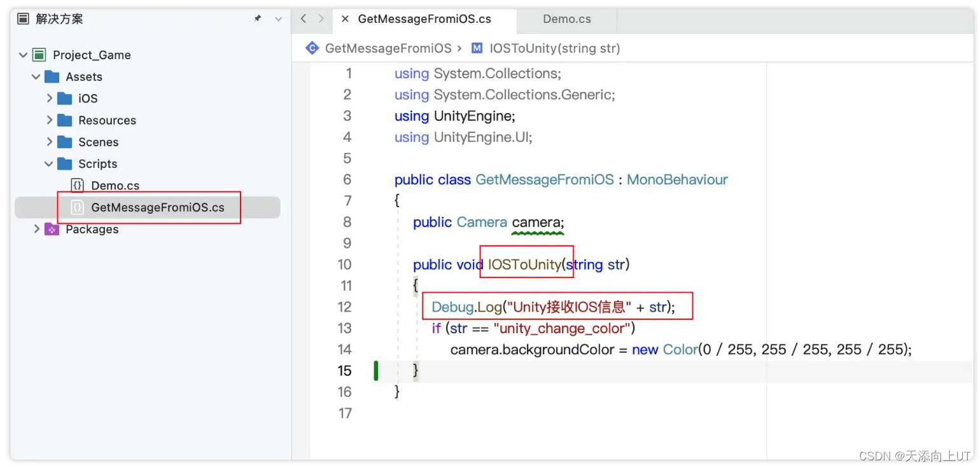Click the green change marker on line 15
980x468 pixels.
pyautogui.click(x=376, y=370)
